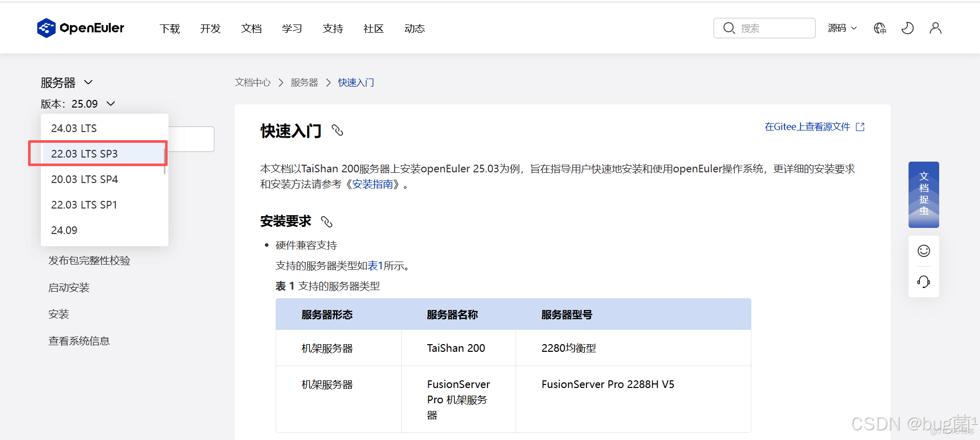Click the 2280均衡型 table cell
Viewport: 980px width, 440px height.
click(633, 348)
